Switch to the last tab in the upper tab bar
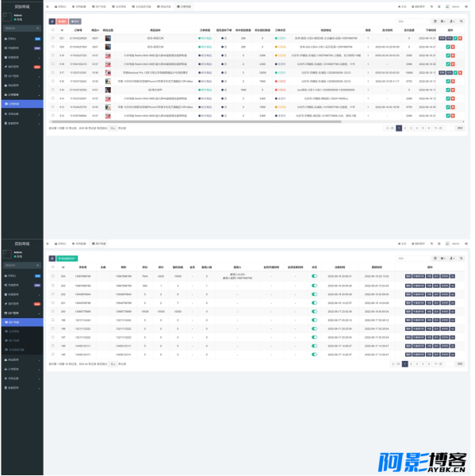The image size is (475, 476). tap(184, 6)
